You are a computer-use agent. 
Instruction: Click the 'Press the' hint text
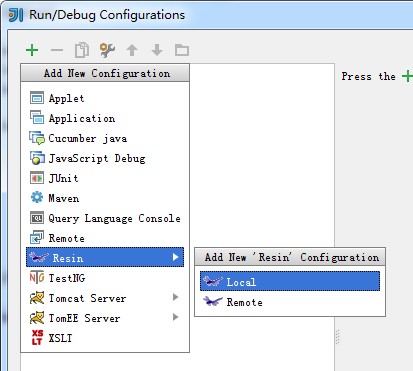368,76
